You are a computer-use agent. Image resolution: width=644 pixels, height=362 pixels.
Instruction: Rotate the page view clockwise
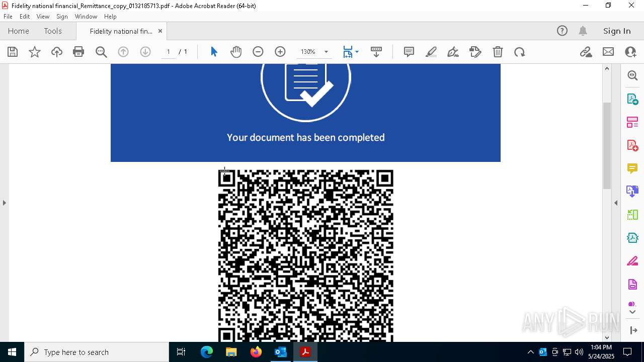click(x=520, y=52)
